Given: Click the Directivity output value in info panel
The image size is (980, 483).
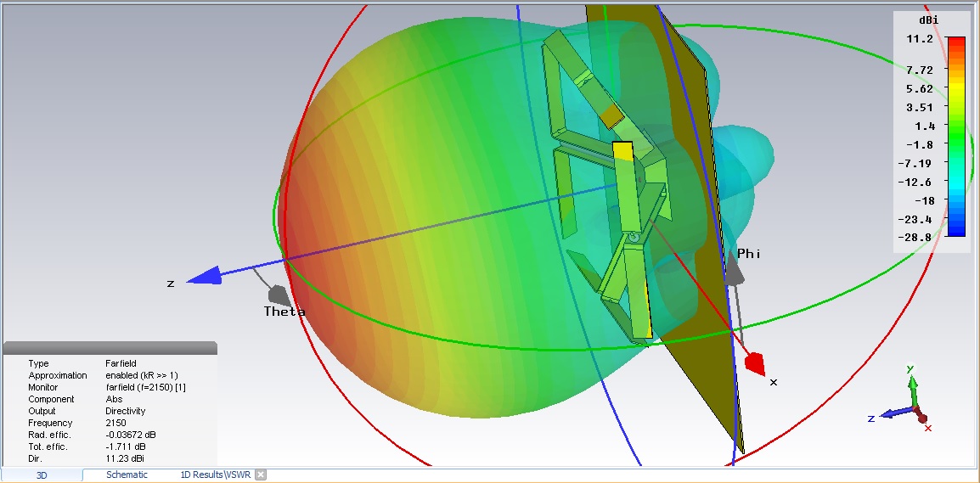Looking at the screenshot, I should click(x=125, y=411).
